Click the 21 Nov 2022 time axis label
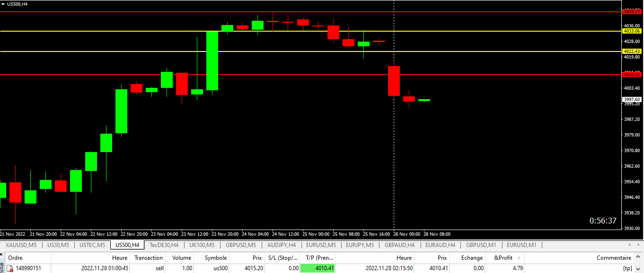The width and height of the screenshot is (644, 273). point(13,234)
